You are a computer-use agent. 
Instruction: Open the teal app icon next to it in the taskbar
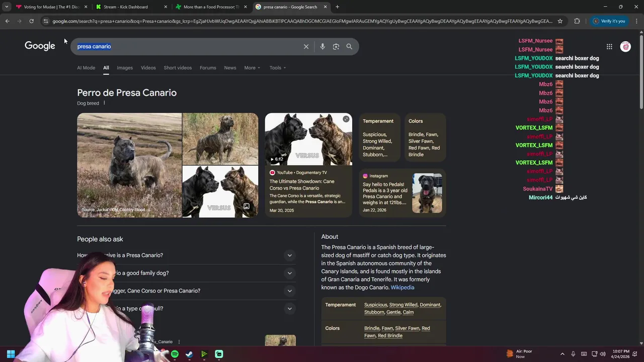(219, 354)
